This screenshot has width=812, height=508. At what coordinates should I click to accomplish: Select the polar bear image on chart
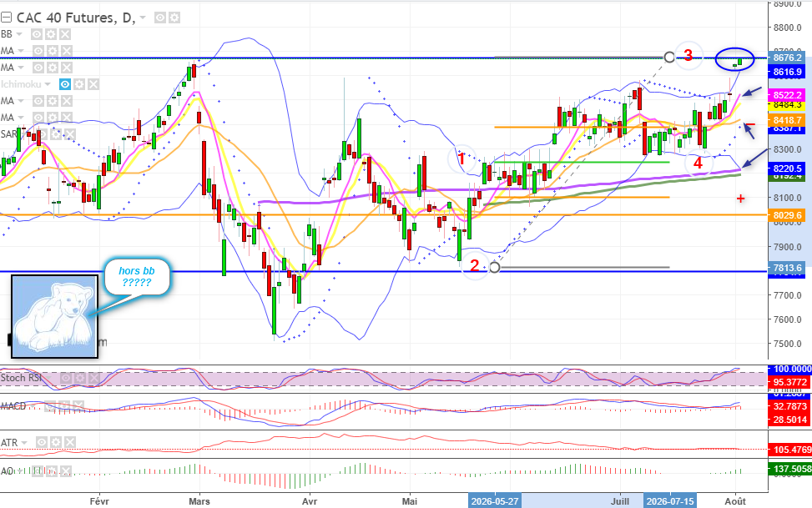point(54,316)
